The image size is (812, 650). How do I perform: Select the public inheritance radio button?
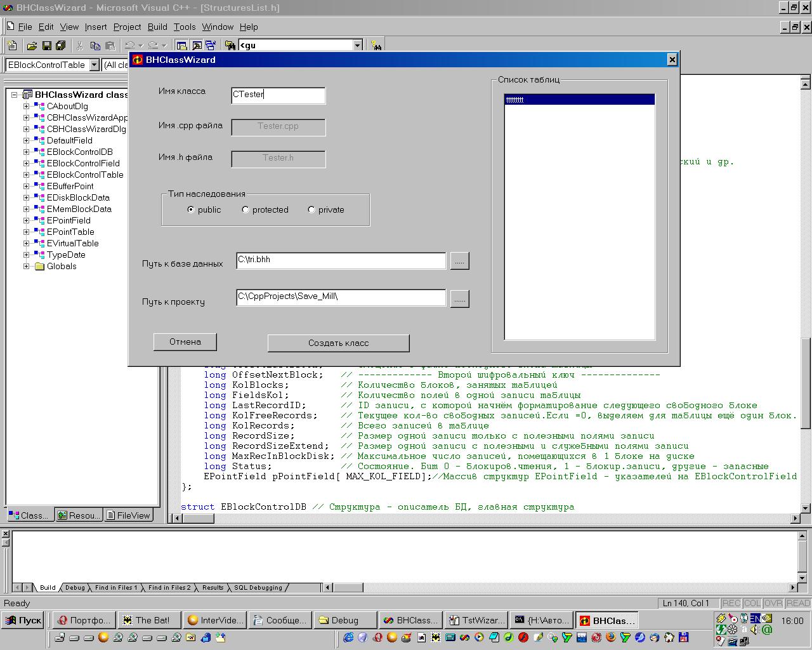pyautogui.click(x=191, y=210)
